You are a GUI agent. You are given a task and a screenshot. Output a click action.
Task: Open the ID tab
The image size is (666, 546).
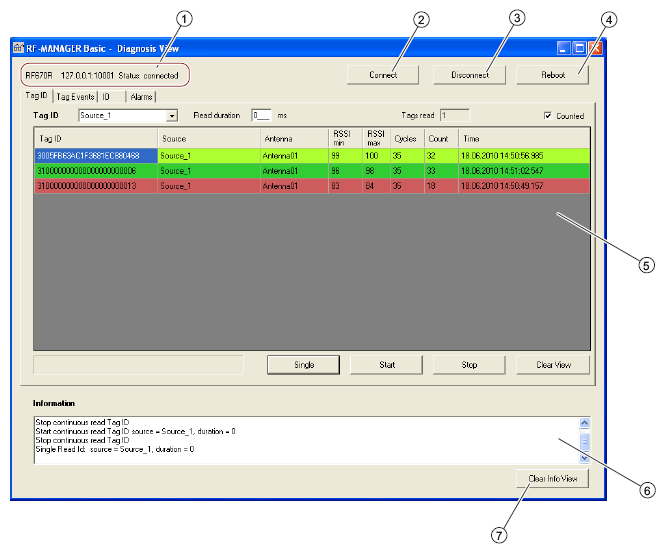(x=112, y=97)
